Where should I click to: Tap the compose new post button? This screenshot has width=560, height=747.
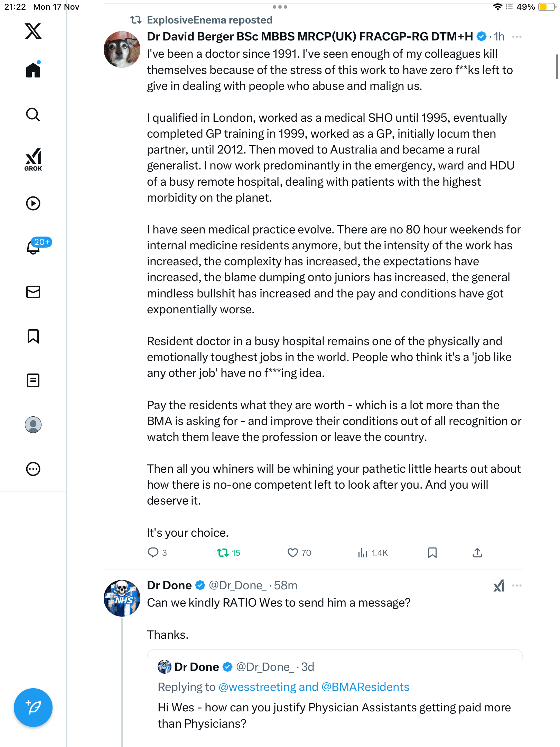33,708
